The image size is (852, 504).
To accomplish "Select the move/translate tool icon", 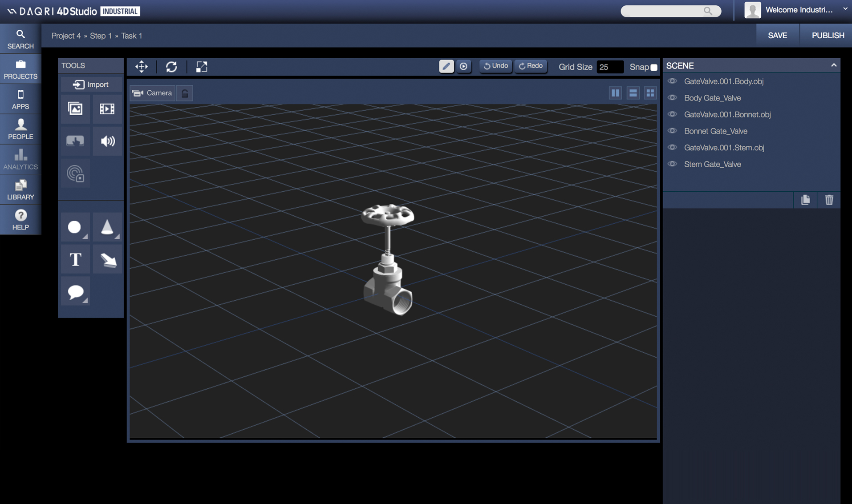I will 142,67.
